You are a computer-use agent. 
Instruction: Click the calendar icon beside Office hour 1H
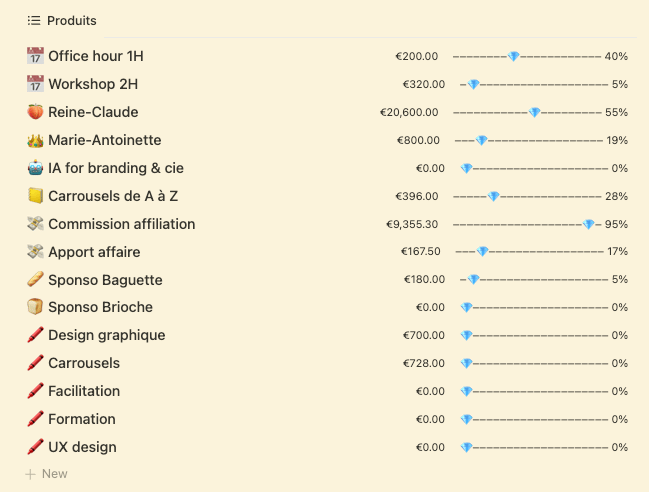[x=35, y=56]
